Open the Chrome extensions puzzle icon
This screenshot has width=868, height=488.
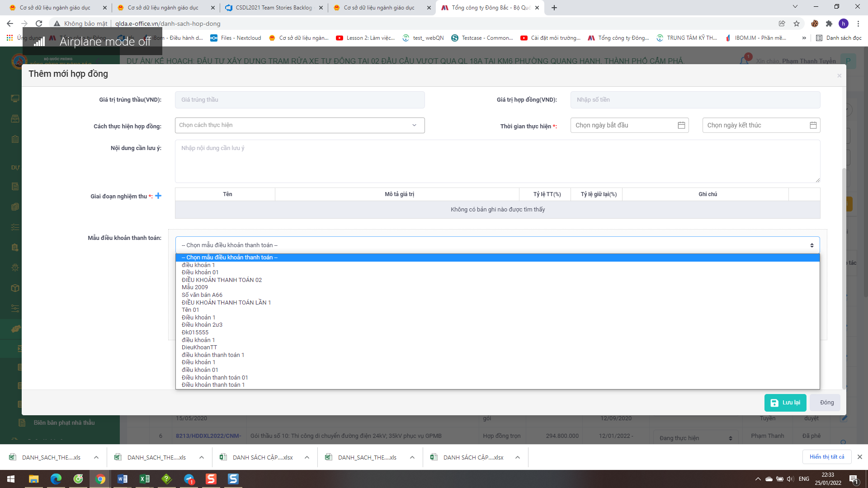[829, 23]
